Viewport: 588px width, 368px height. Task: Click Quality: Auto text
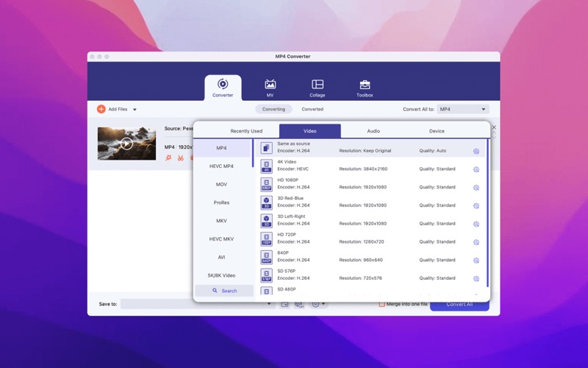433,151
